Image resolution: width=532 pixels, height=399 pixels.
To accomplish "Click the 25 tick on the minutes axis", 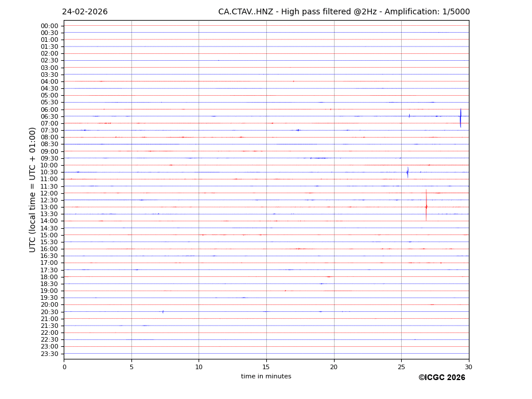I will (401, 367).
